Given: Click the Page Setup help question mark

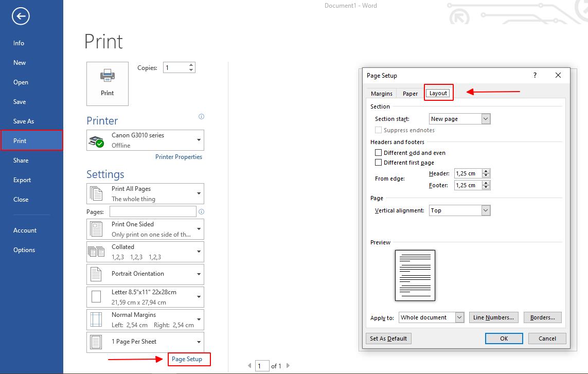Looking at the screenshot, I should point(535,75).
